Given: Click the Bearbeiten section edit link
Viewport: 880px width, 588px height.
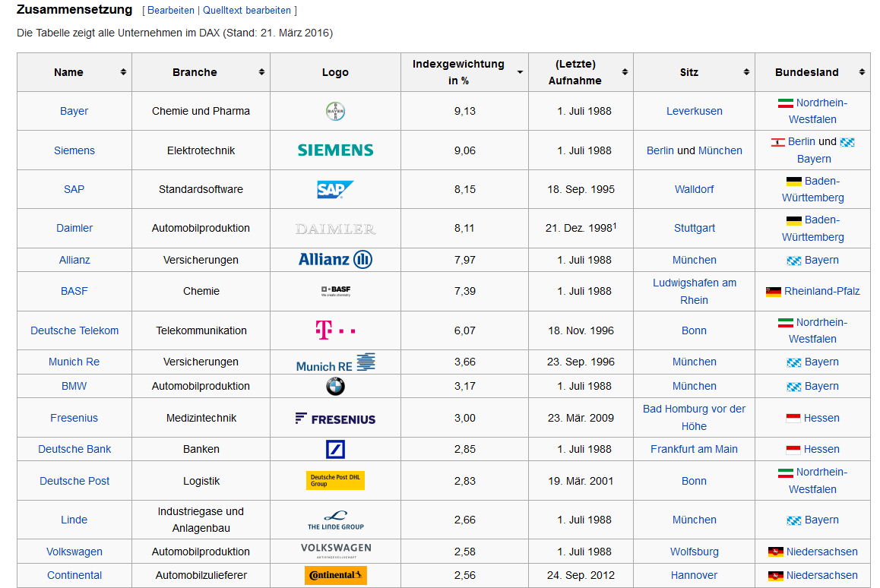Looking at the screenshot, I should [x=170, y=11].
